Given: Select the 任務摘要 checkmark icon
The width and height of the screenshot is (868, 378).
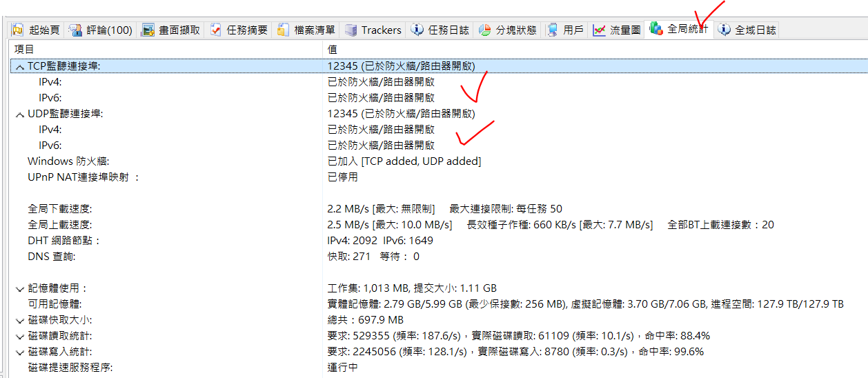Looking at the screenshot, I should pos(216,30).
